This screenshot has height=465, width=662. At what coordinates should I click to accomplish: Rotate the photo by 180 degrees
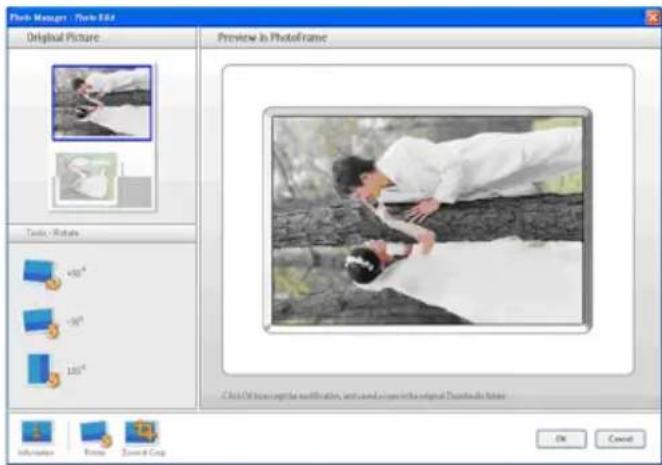(x=43, y=371)
